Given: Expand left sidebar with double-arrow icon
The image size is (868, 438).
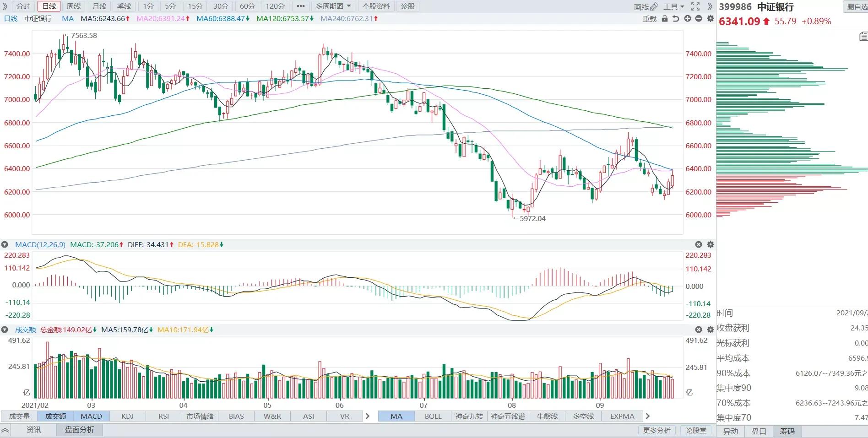Looking at the screenshot, I should 5,6.
